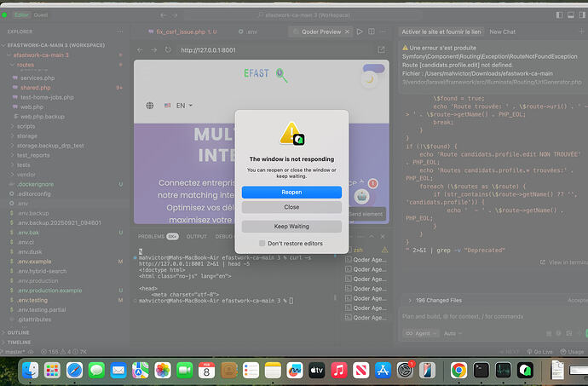Toggle the primary sidebar layout icon
This screenshot has height=386, width=588.
(560, 15)
